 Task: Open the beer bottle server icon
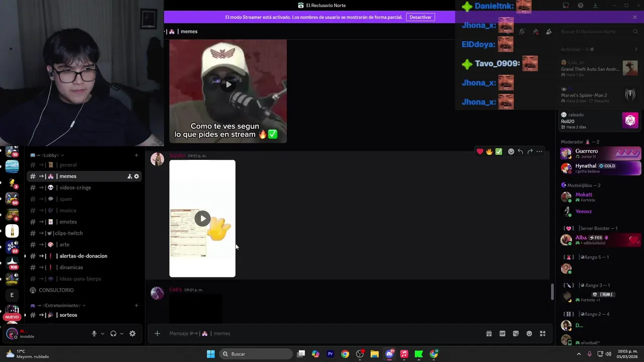click(x=12, y=231)
